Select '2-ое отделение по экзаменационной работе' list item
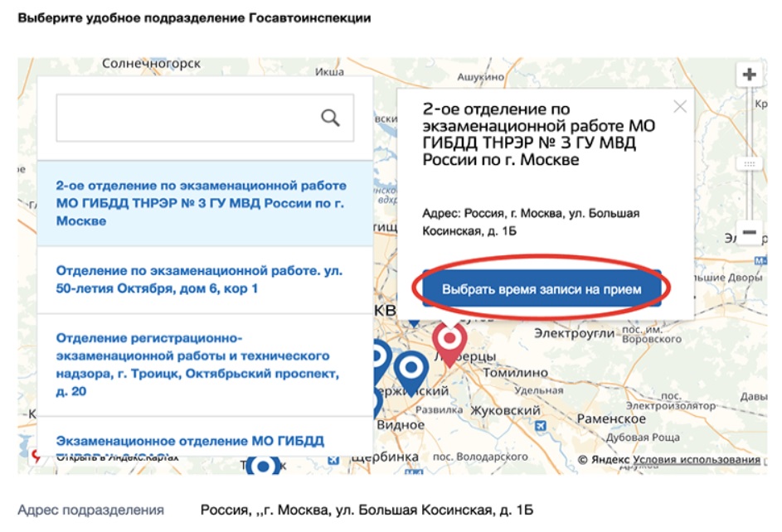 pos(205,203)
